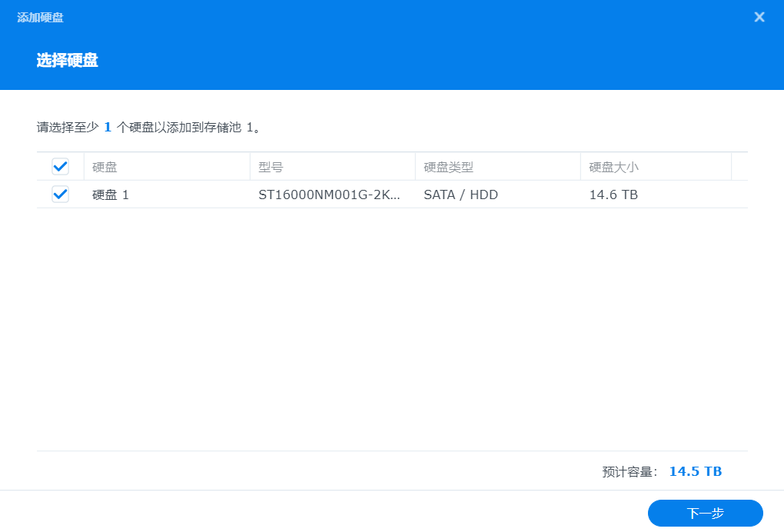This screenshot has height=532, width=784.
Task: Click the SATA / HDD type cell
Action: 460,195
